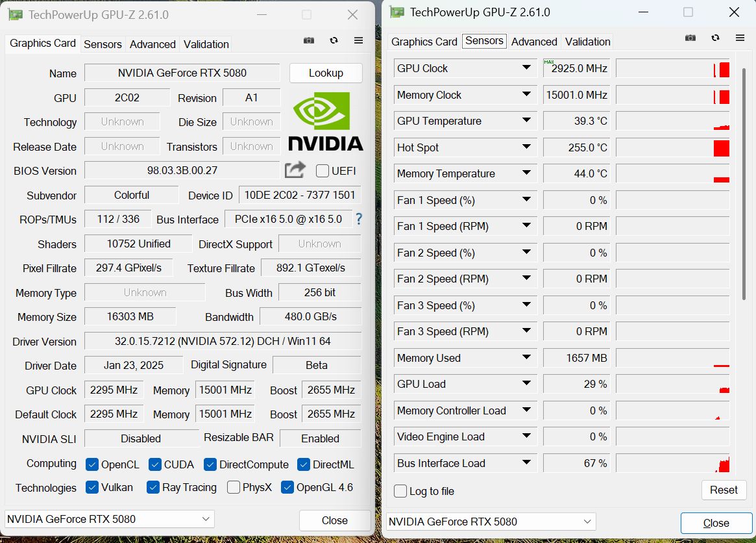Toggle the OpenGL 4.6 checkbox
Image resolution: width=756 pixels, height=543 pixels.
coord(287,488)
